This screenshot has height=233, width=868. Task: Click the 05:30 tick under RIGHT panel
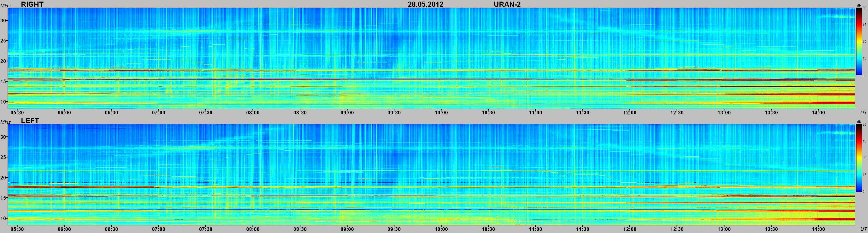click(17, 113)
